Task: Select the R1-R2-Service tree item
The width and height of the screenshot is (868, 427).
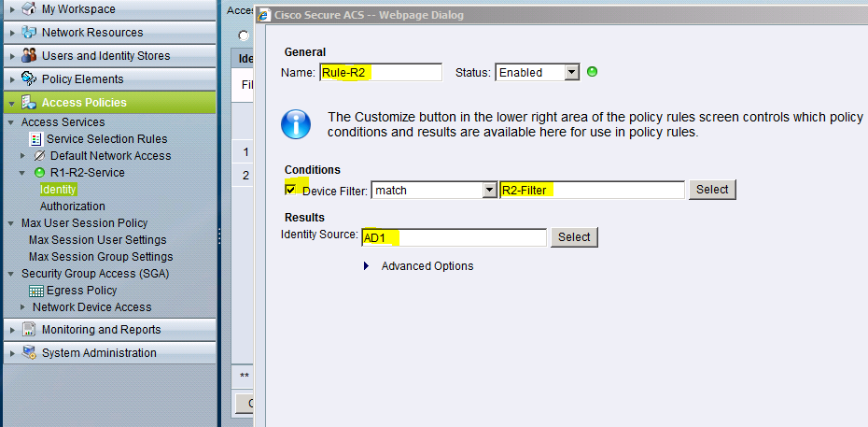Action: pyautogui.click(x=88, y=173)
